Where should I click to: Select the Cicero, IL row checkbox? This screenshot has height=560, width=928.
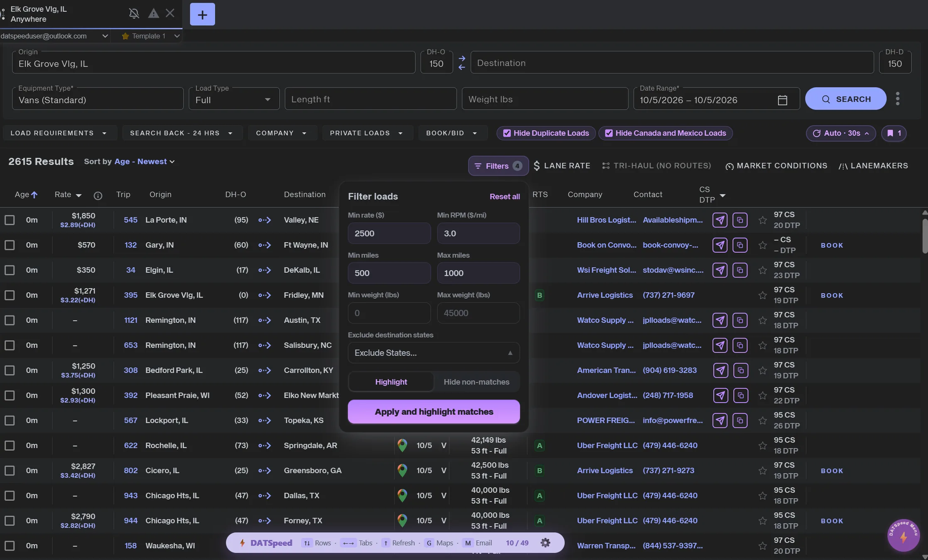10,470
